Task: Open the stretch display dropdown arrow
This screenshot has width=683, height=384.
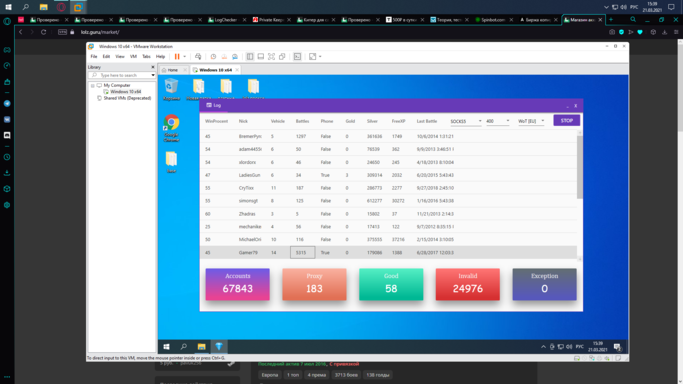Action: pyautogui.click(x=320, y=57)
